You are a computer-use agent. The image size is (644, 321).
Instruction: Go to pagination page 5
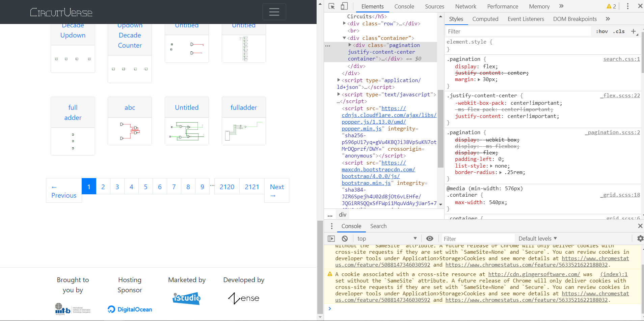(145, 187)
